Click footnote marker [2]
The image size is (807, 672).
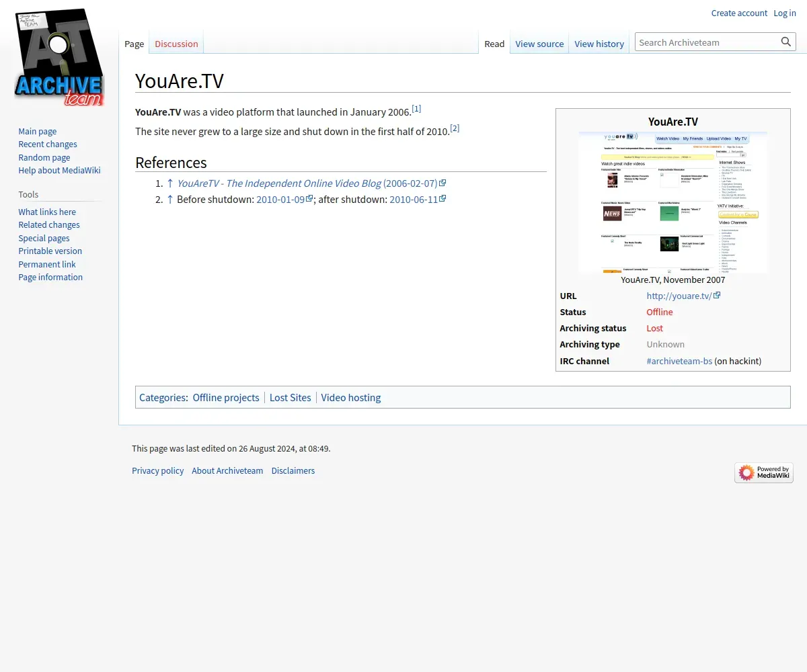455,128
